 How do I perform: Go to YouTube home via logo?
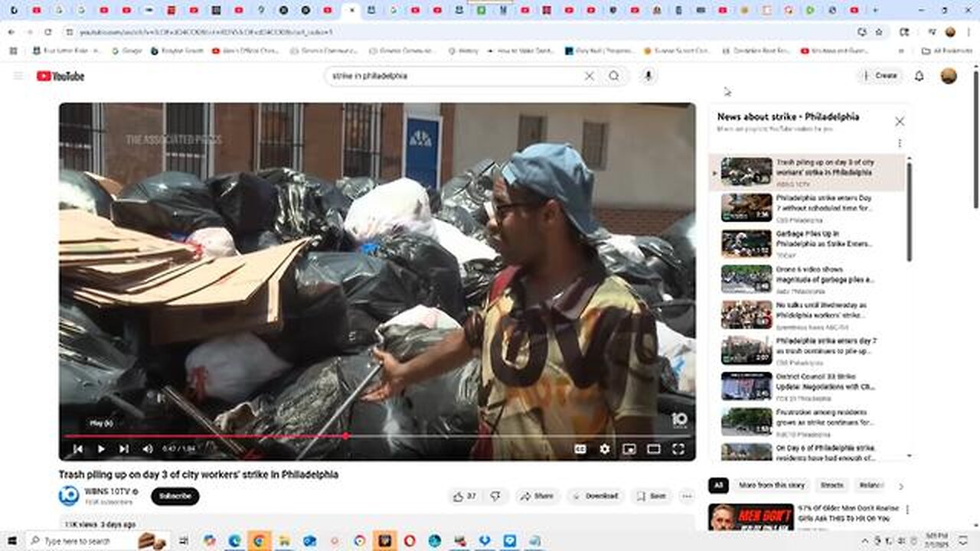coord(60,76)
